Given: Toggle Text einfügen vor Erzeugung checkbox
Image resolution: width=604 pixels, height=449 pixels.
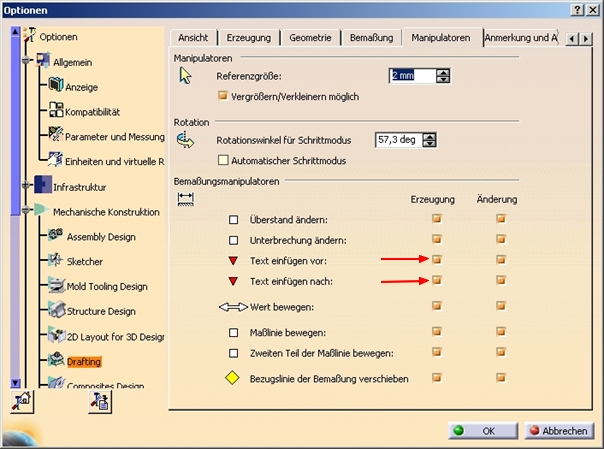Looking at the screenshot, I should pos(436,260).
